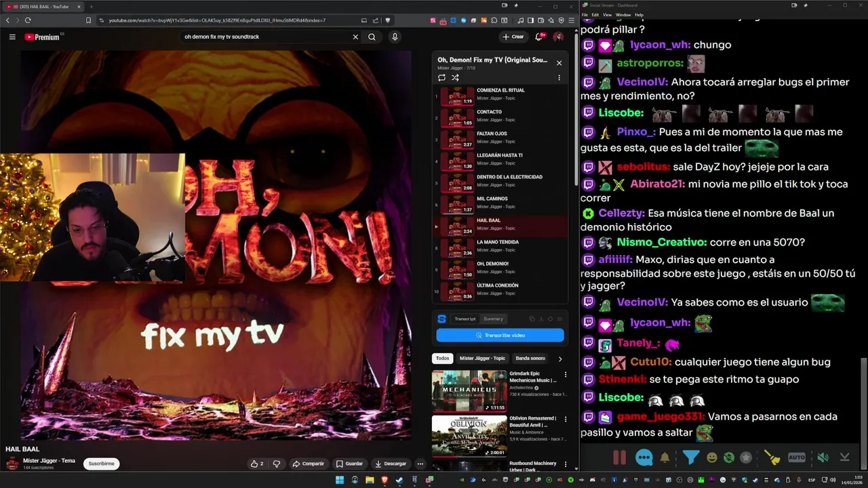Run the YouTube search magnifier button
Viewport: 868px width, 488px height.
coord(372,37)
